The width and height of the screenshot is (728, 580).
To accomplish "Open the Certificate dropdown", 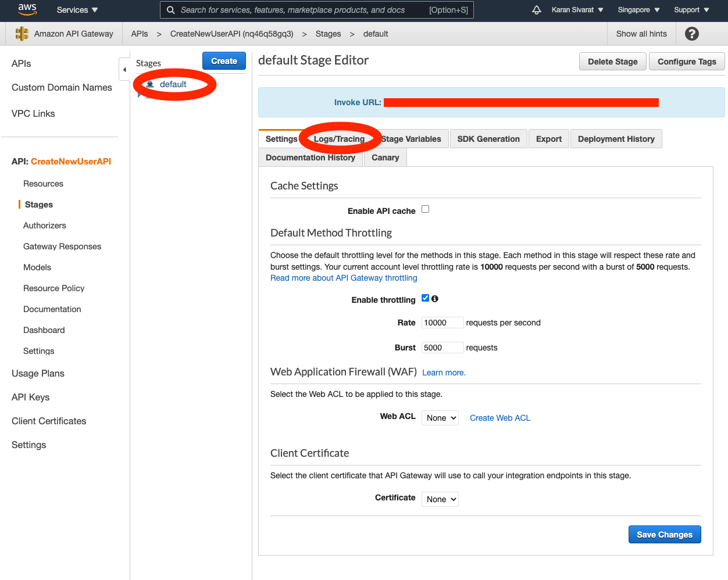I will [x=440, y=499].
